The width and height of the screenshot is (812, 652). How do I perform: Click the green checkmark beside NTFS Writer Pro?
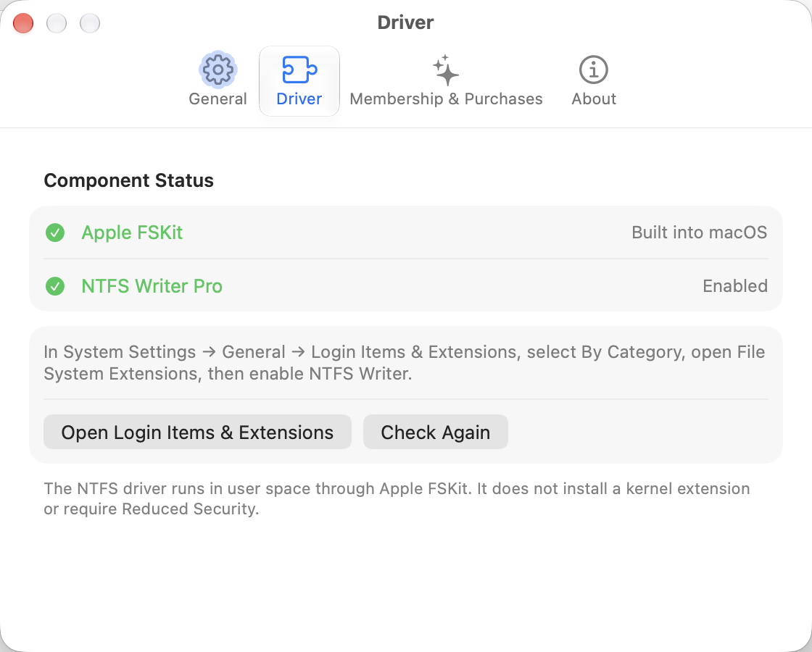(x=55, y=286)
